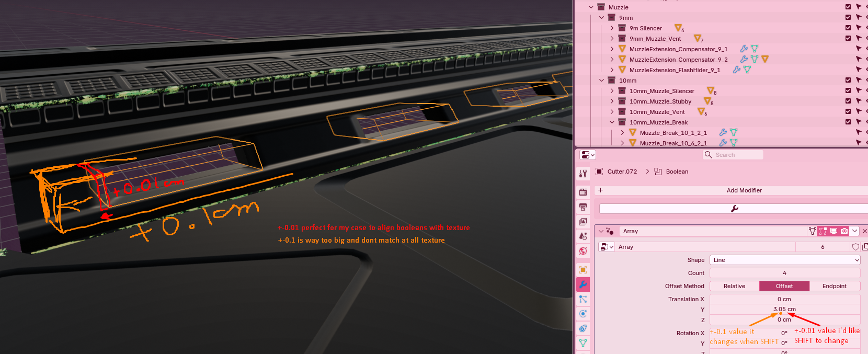Open the Output properties tab
The height and width of the screenshot is (354, 868).
click(583, 207)
